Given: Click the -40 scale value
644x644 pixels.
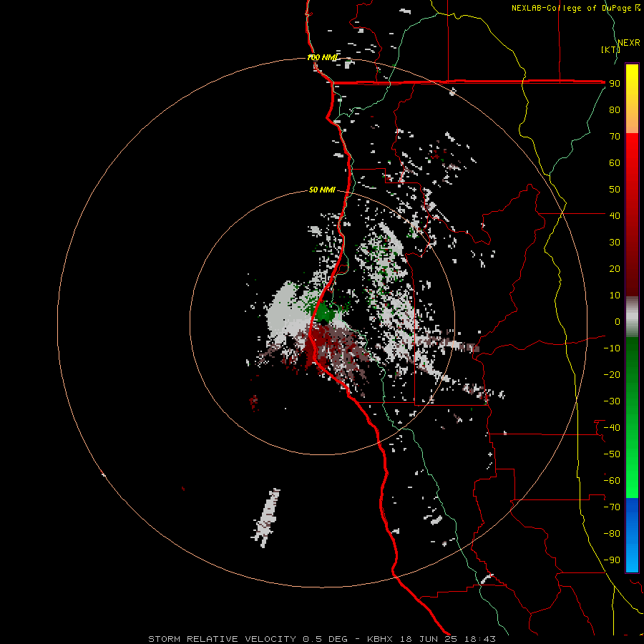Looking at the screenshot, I should pyautogui.click(x=612, y=428).
